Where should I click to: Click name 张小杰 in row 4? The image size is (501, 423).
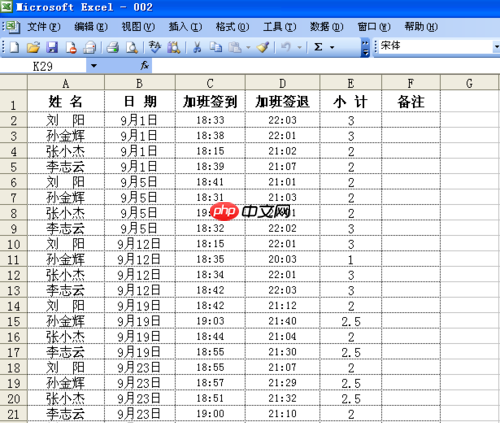(66, 151)
